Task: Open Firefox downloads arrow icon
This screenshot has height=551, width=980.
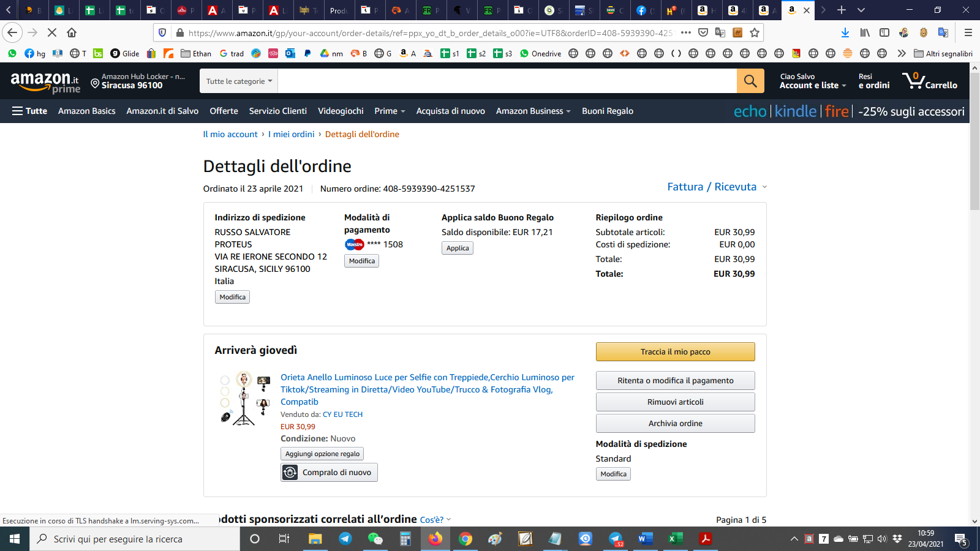Action: [x=845, y=32]
